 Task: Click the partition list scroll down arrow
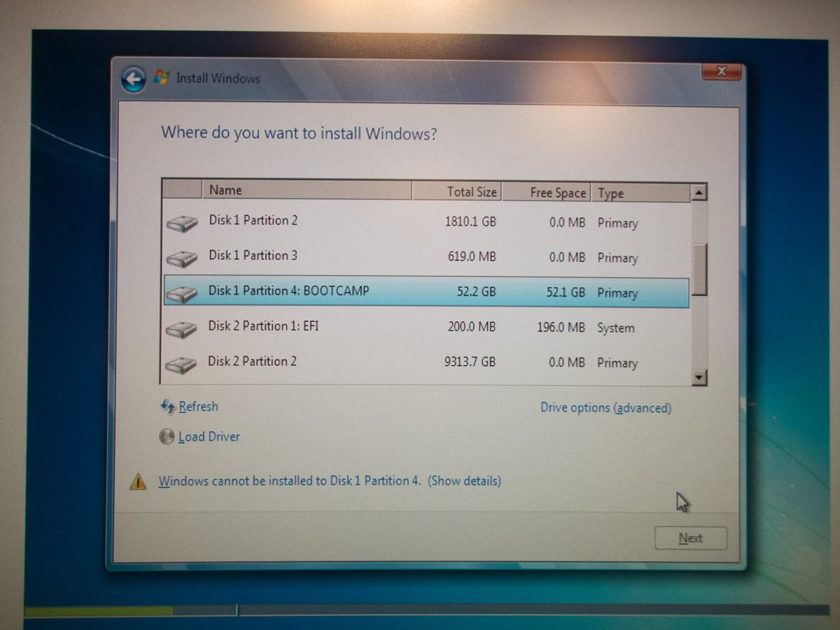point(699,378)
